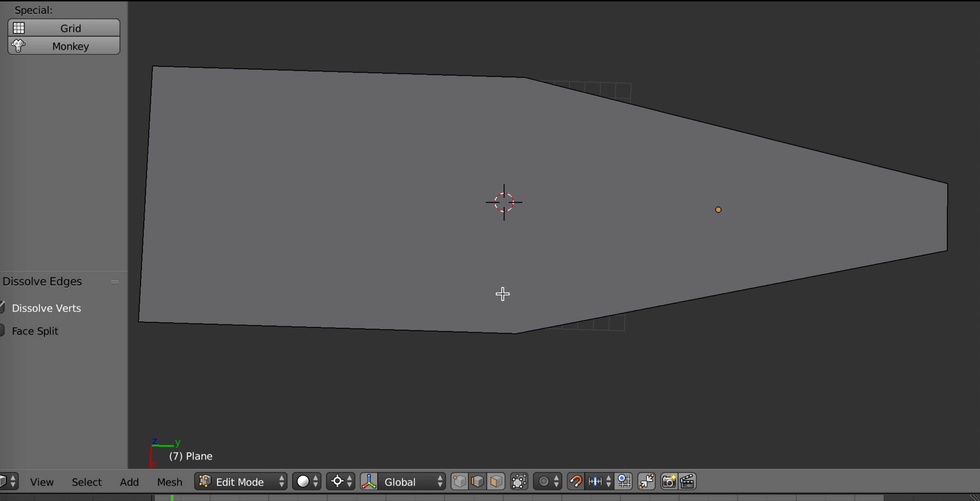Image resolution: width=980 pixels, height=501 pixels.
Task: Add a Grid mesh primitive
Action: tap(63, 28)
